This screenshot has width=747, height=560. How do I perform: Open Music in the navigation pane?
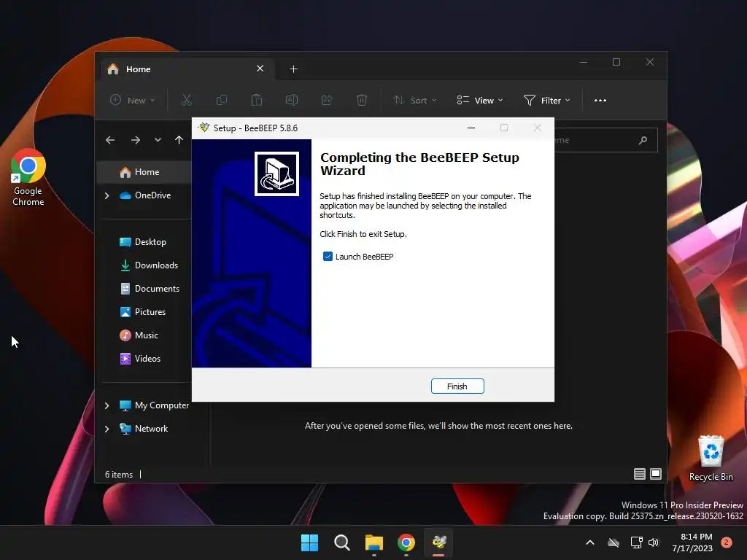139,335
